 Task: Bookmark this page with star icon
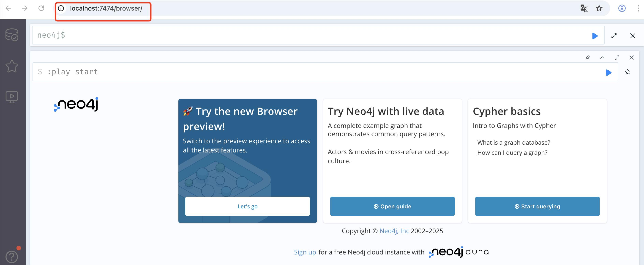[x=599, y=8]
